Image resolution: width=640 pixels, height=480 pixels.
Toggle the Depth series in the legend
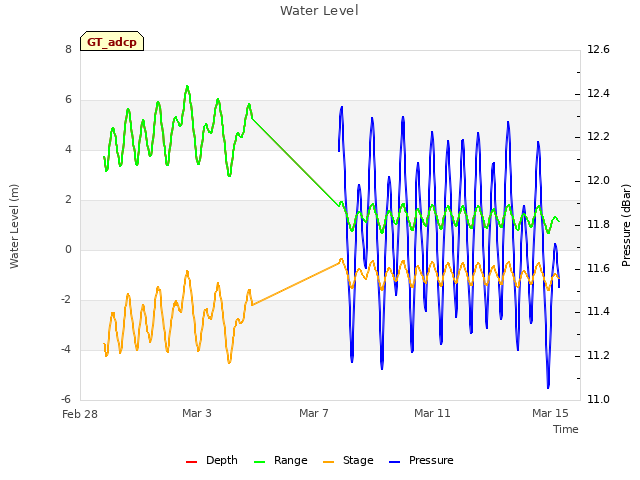point(211,460)
